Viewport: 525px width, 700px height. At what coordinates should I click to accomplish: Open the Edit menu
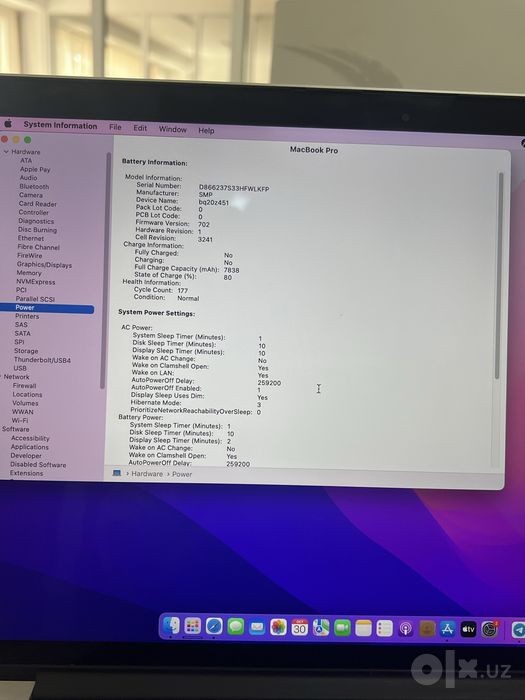(140, 128)
